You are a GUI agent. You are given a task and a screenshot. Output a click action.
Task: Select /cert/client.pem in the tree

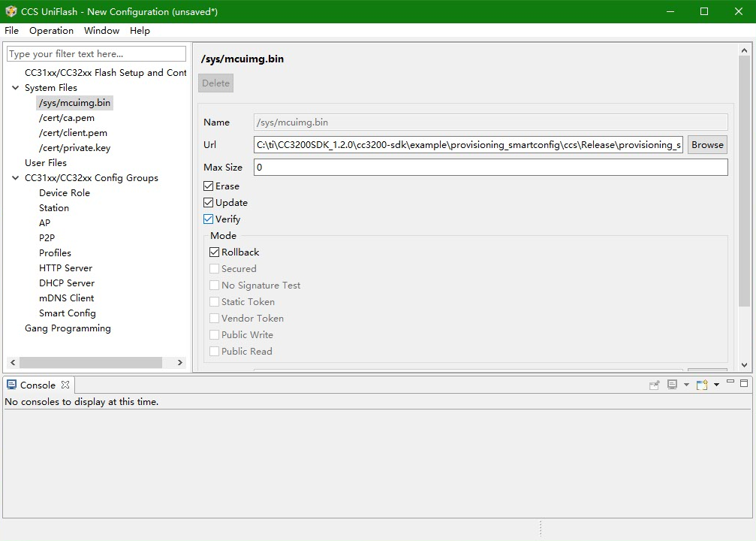(74, 133)
